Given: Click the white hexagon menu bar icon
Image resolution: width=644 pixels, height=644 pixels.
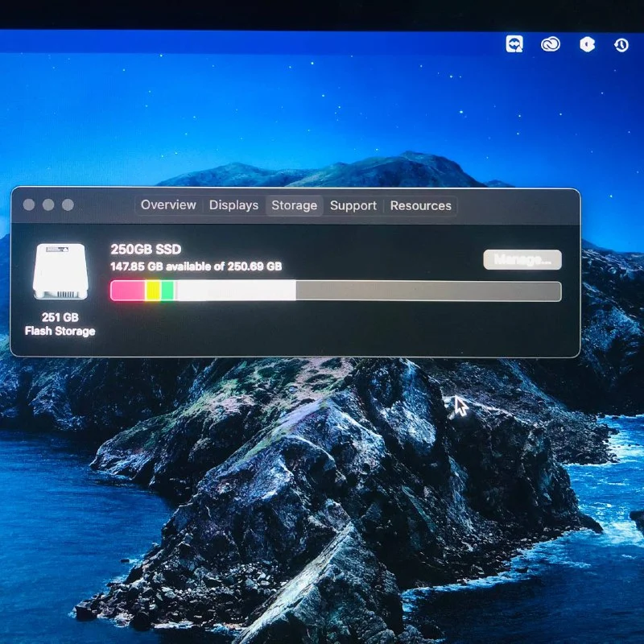Looking at the screenshot, I should coord(587,44).
